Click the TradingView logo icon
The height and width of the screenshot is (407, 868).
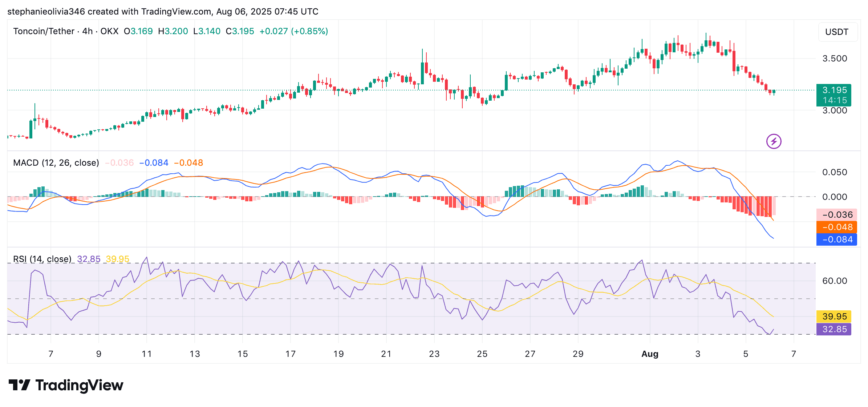click(x=20, y=385)
